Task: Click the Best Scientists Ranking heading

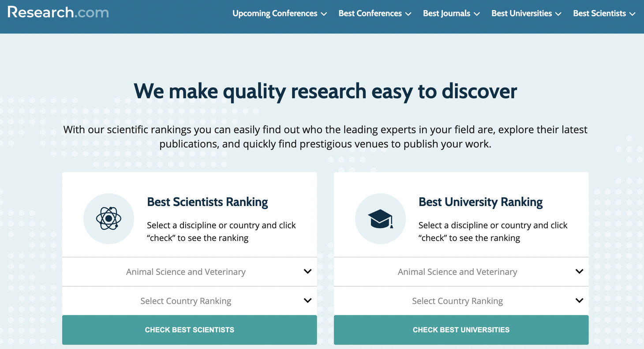Action: pyautogui.click(x=208, y=202)
